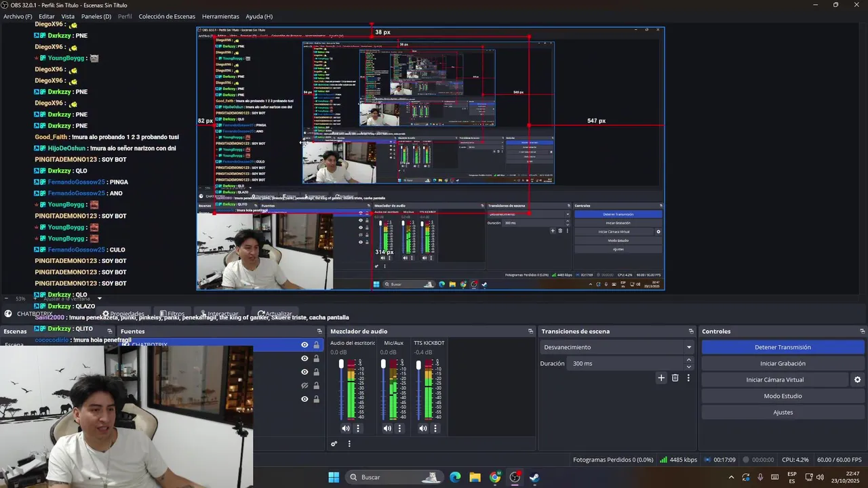
Task: Enable Modo Estudio
Action: [x=783, y=396]
